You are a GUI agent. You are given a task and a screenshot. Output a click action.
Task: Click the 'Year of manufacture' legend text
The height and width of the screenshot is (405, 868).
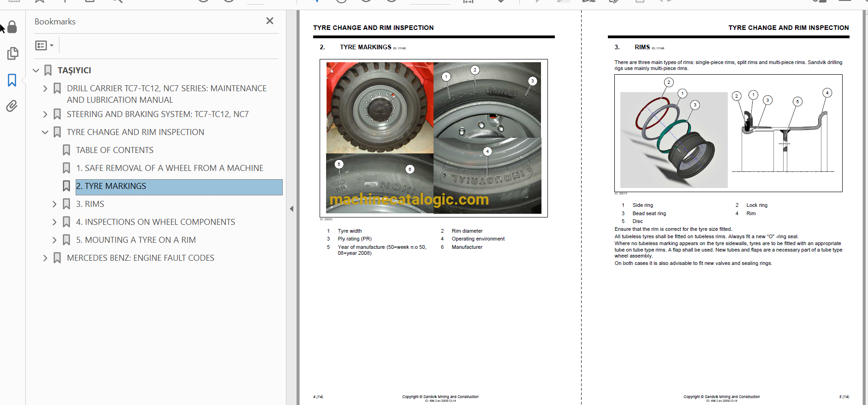tap(382, 250)
